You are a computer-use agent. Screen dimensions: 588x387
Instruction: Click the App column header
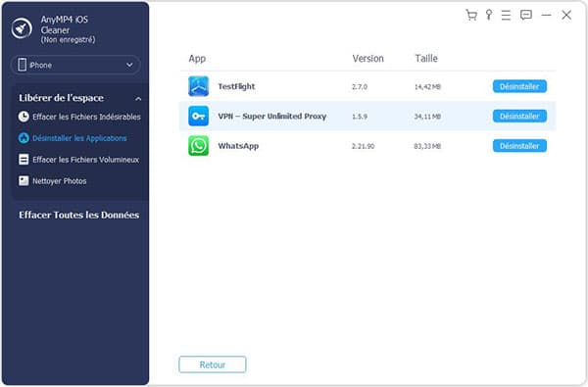pos(197,59)
